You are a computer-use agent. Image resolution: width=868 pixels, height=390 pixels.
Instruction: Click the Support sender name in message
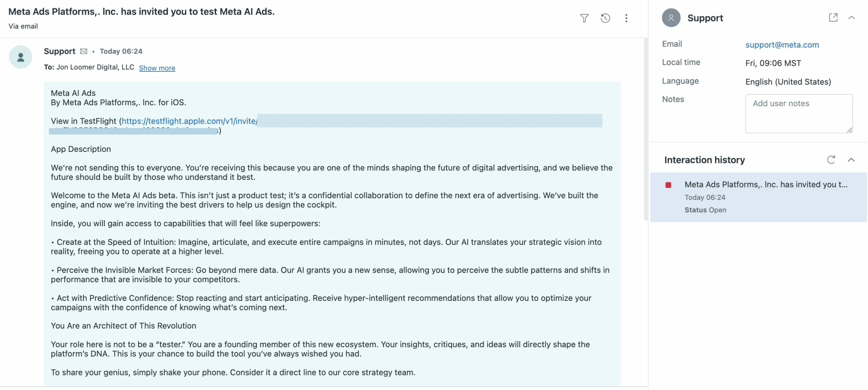click(x=59, y=51)
